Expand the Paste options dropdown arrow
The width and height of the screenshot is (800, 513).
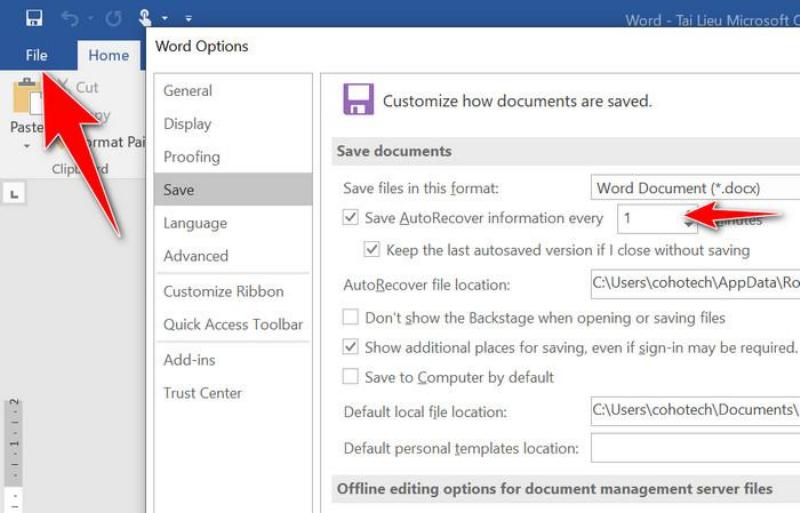(27, 146)
